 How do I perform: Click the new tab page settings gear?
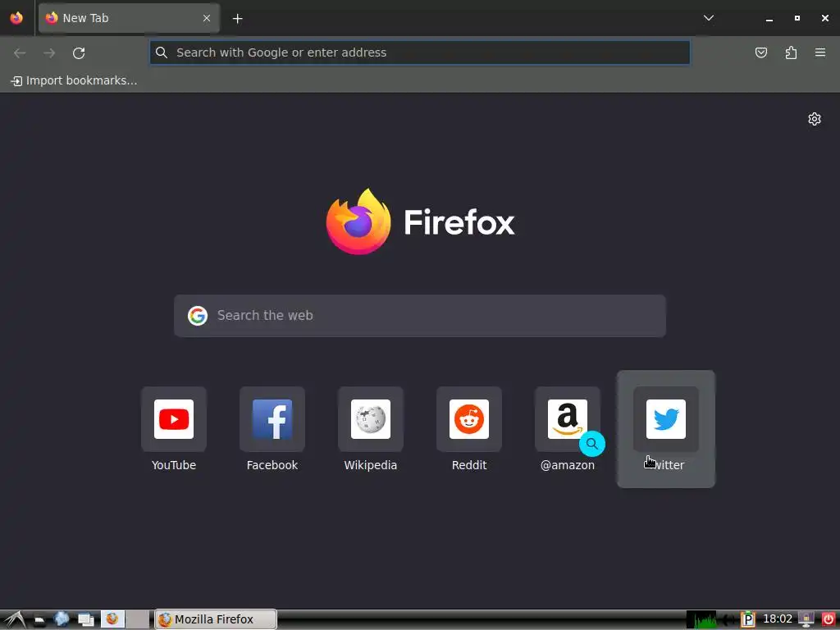[x=815, y=119]
